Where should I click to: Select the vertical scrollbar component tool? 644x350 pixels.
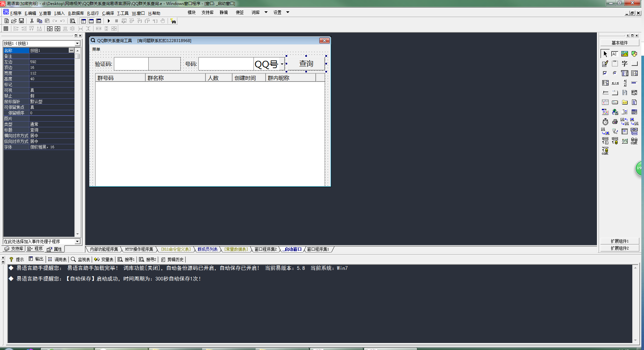point(625,83)
